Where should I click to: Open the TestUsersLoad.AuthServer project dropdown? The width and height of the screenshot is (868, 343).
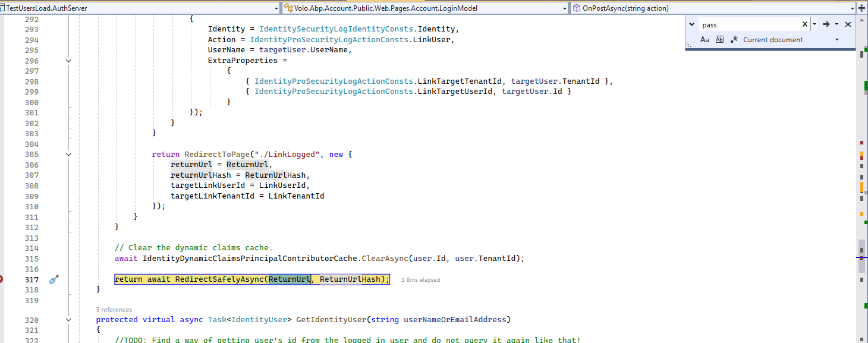pyautogui.click(x=276, y=8)
